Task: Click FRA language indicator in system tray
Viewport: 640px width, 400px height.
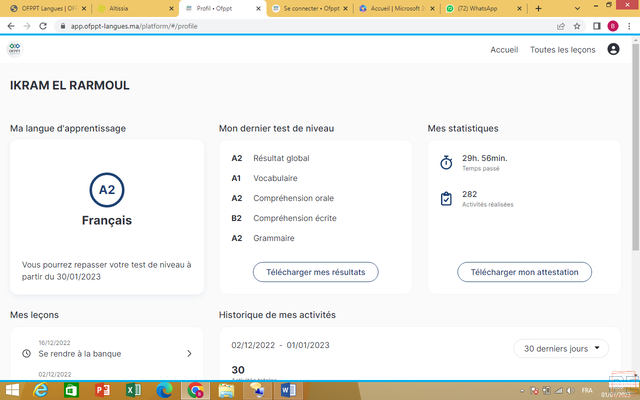Action: click(x=587, y=390)
